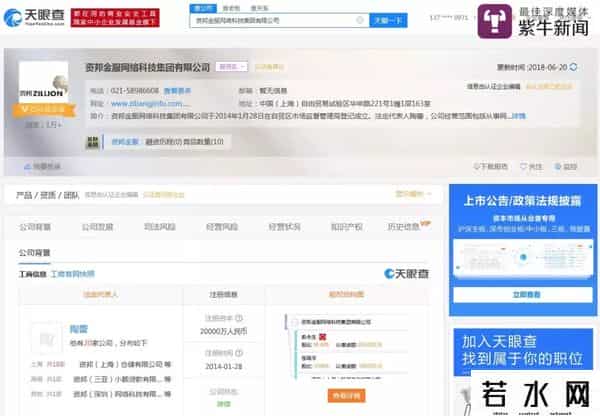
Task: Select the company title 资邦金服网络科技集团有限公司
Action: (148, 67)
